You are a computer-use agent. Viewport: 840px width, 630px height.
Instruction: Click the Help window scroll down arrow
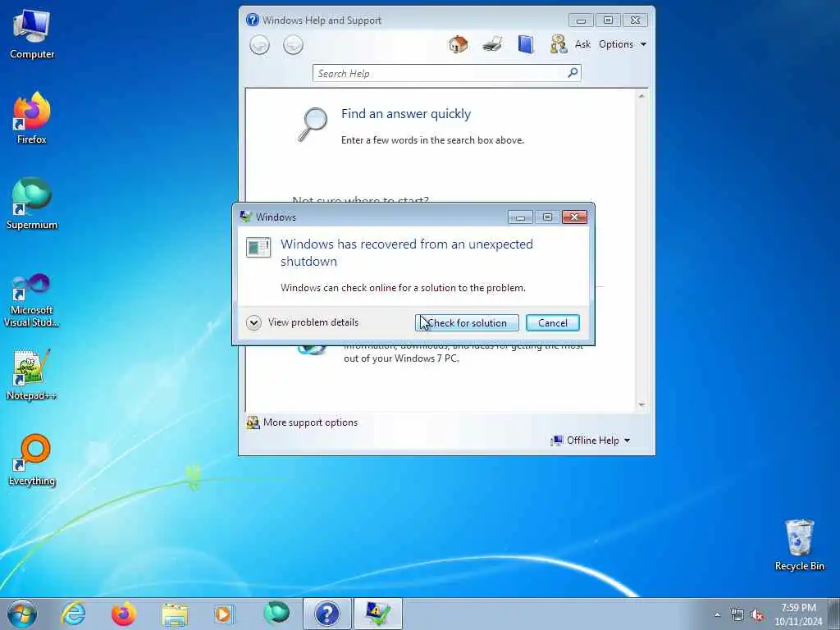(641, 405)
